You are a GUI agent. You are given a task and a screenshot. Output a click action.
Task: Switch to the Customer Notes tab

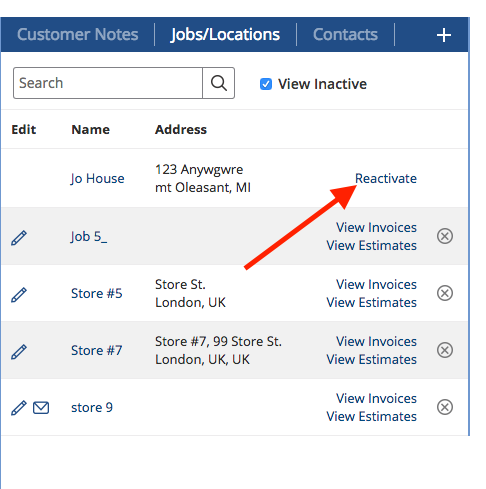[78, 34]
